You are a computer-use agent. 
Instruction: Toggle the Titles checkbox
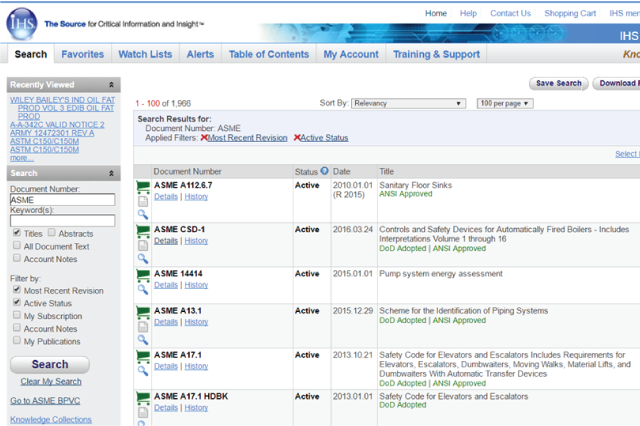coord(17,233)
